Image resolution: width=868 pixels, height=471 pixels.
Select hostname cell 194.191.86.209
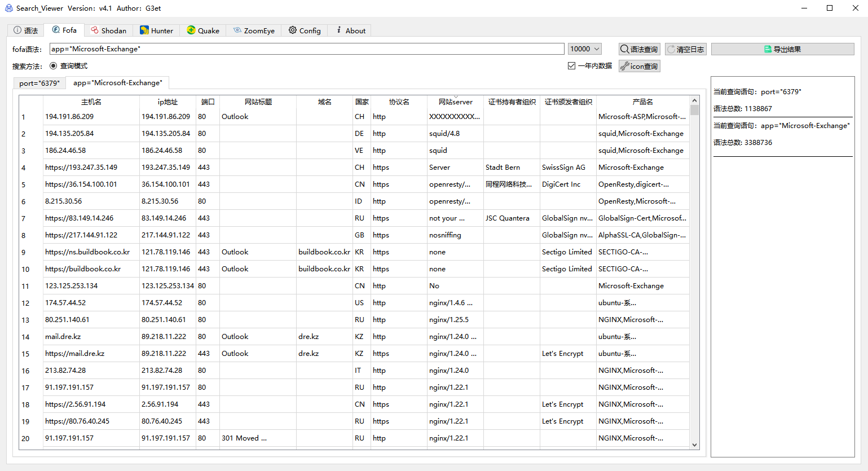click(x=91, y=117)
